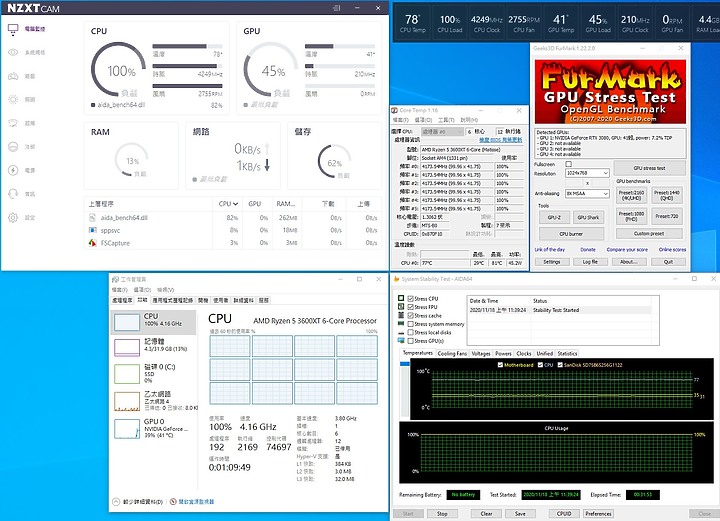Open processor selection dropdown in Core Temp
720x521 pixels.
click(x=442, y=132)
